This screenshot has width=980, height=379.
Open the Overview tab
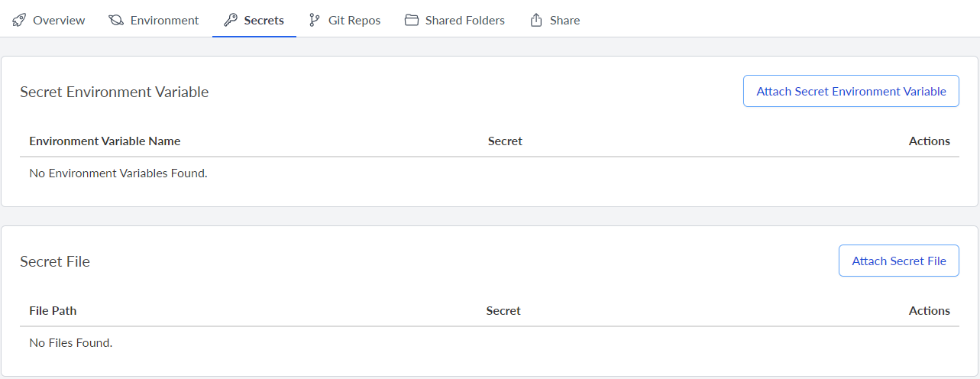tap(59, 21)
